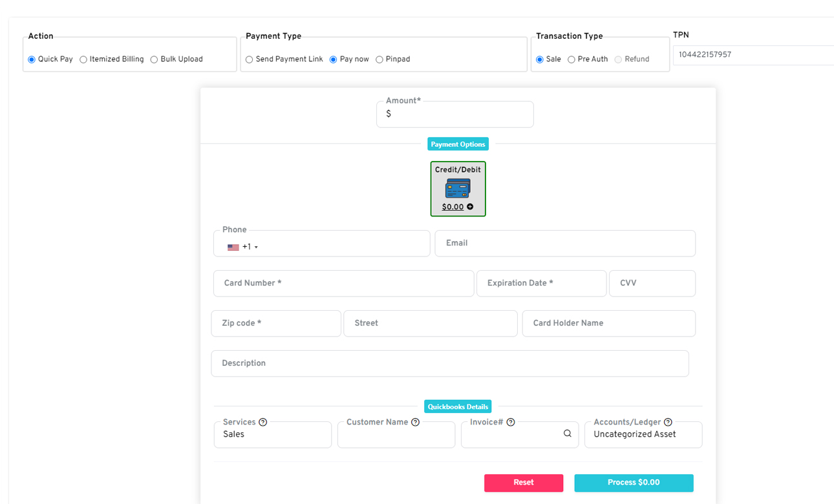This screenshot has width=834, height=504.
Task: Open Accounts/Ledger field showing Uncategorized Asset
Action: (643, 435)
